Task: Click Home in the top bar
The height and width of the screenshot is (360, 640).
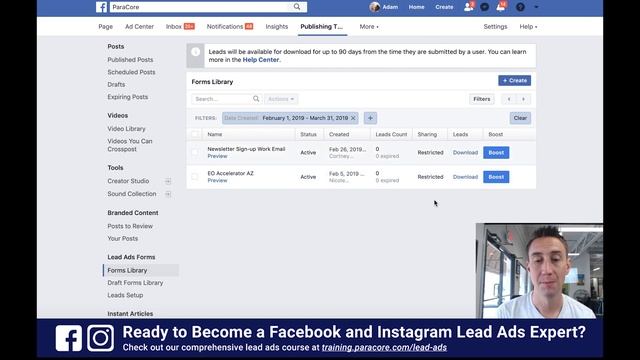Action: [416, 7]
